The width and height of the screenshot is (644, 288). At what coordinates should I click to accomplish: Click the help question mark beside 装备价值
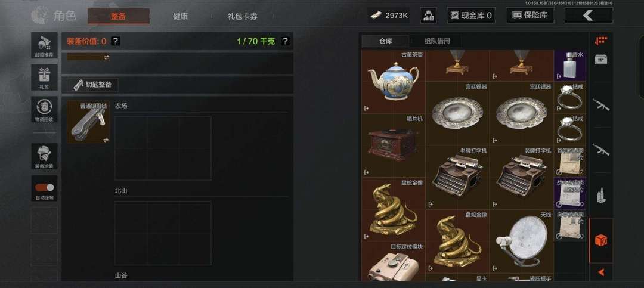point(116,41)
